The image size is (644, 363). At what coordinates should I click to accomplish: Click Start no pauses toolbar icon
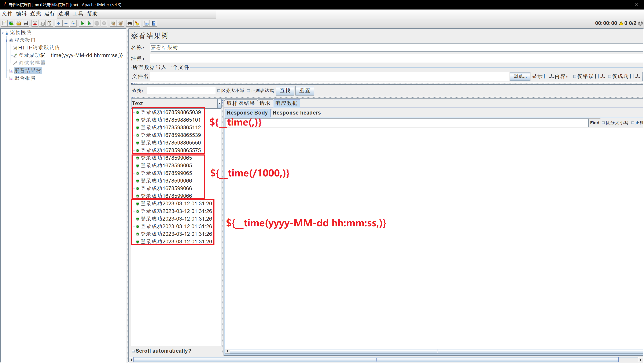coord(89,23)
